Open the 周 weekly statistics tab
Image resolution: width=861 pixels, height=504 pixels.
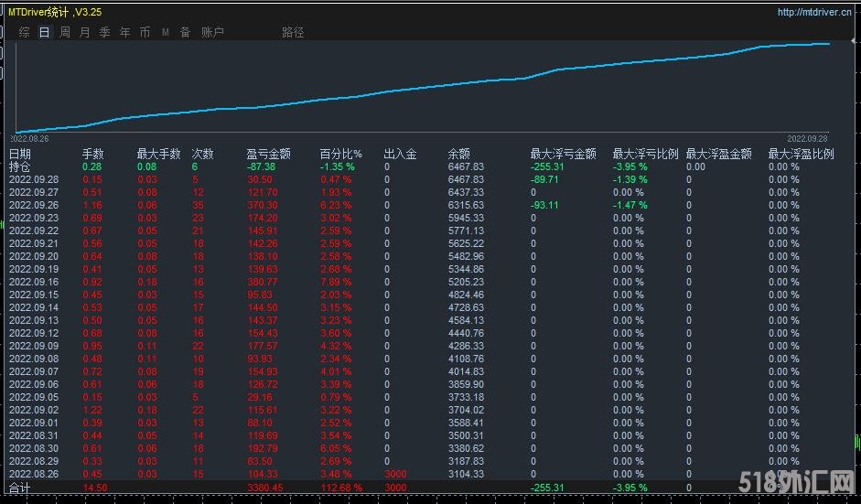tap(65, 32)
